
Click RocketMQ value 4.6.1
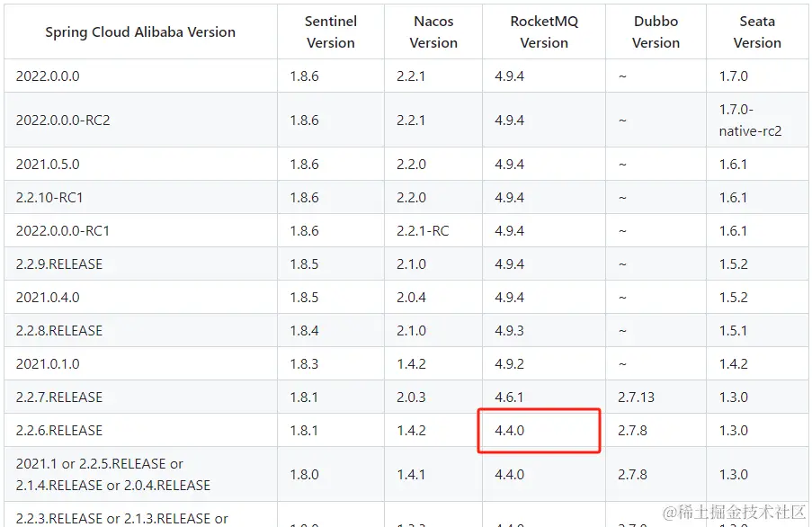(x=509, y=397)
